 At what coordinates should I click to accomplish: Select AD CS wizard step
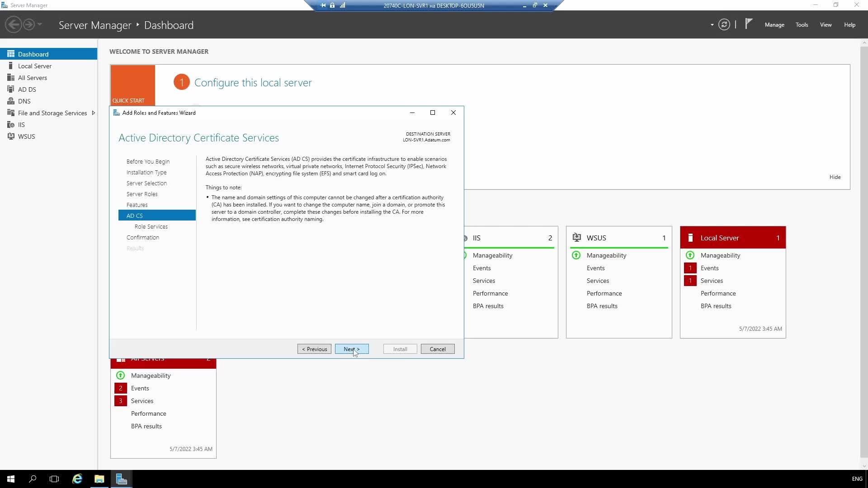(157, 216)
